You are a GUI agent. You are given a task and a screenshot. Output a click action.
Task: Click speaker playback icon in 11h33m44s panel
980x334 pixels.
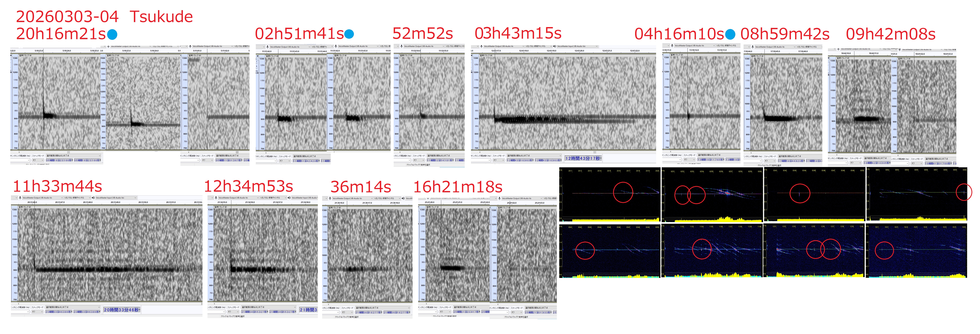coord(93,198)
